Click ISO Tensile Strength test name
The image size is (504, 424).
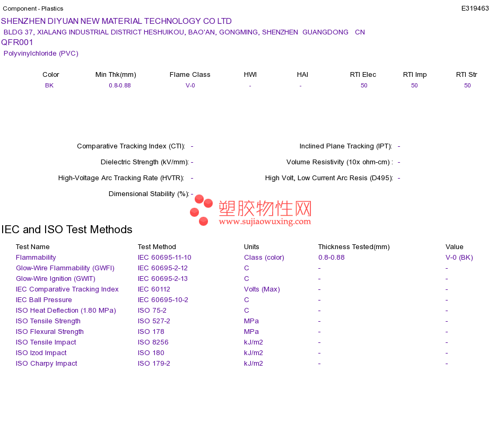tap(48, 321)
